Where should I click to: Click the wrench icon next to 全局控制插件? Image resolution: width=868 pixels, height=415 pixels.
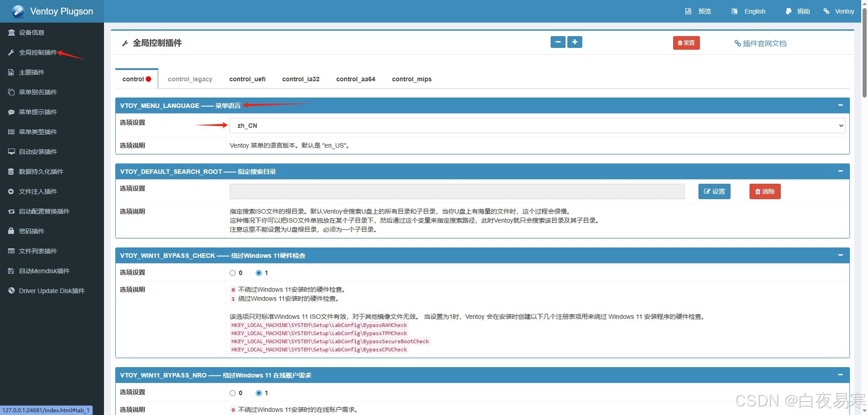click(11, 52)
